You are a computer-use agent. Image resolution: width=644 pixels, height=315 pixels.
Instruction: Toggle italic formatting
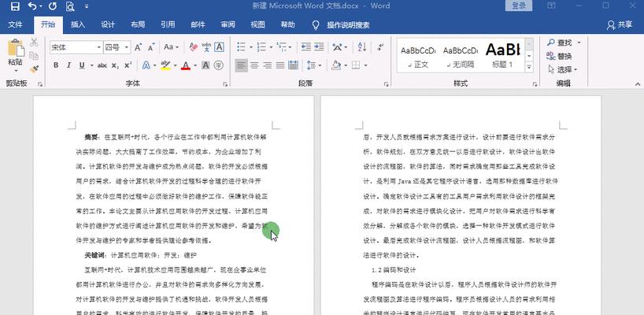click(68, 65)
